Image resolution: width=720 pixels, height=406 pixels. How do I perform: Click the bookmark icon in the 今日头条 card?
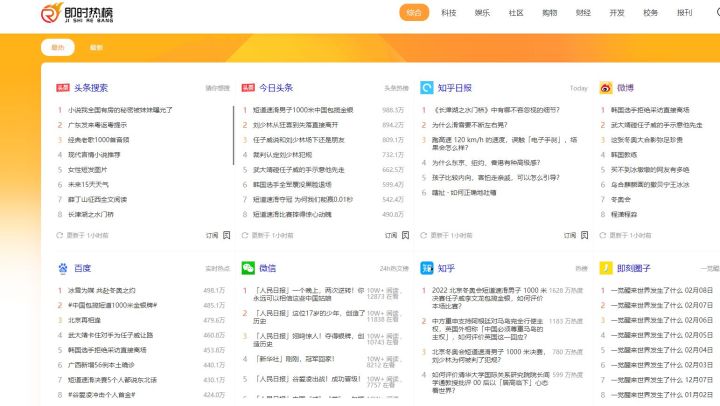(405, 235)
